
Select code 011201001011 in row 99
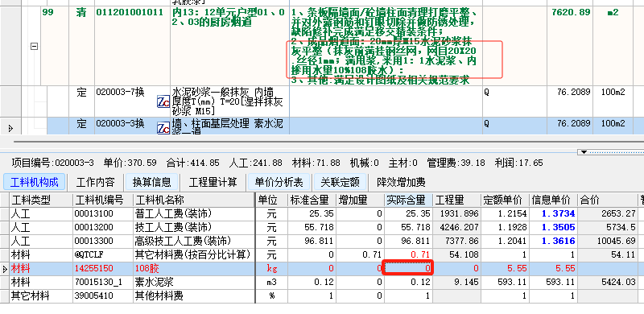pyautogui.click(x=130, y=12)
